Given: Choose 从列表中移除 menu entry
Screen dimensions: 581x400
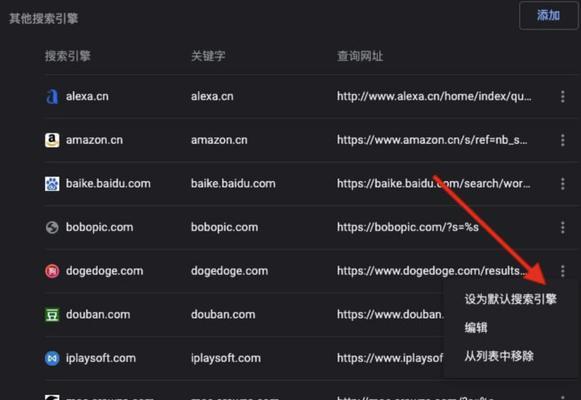Looking at the screenshot, I should (499, 356).
